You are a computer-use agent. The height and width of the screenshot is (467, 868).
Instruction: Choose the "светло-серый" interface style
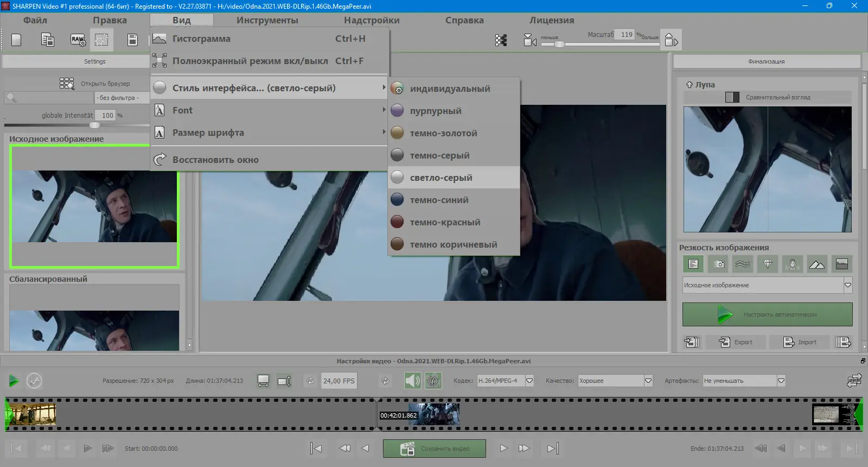(454, 178)
